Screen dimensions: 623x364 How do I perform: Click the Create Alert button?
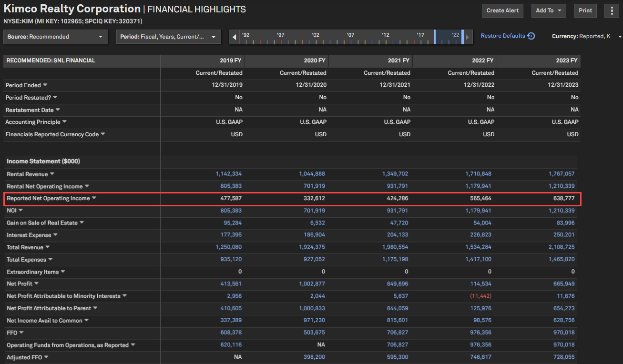(x=502, y=10)
